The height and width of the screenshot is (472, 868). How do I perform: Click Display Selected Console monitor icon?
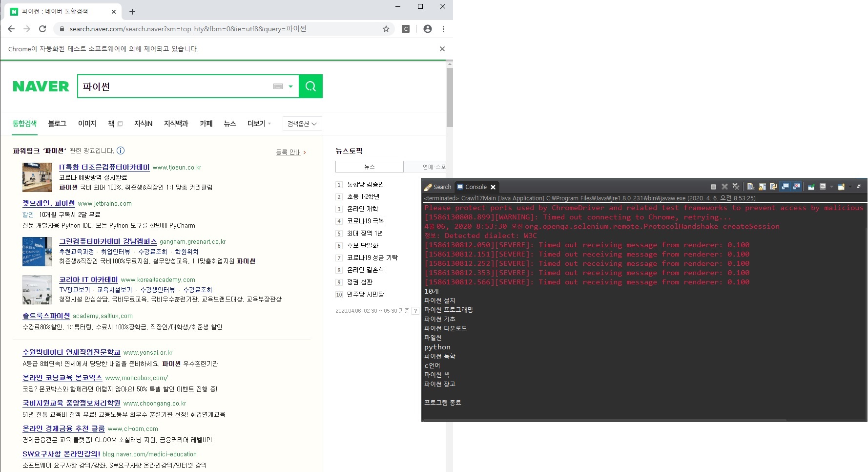tap(823, 187)
